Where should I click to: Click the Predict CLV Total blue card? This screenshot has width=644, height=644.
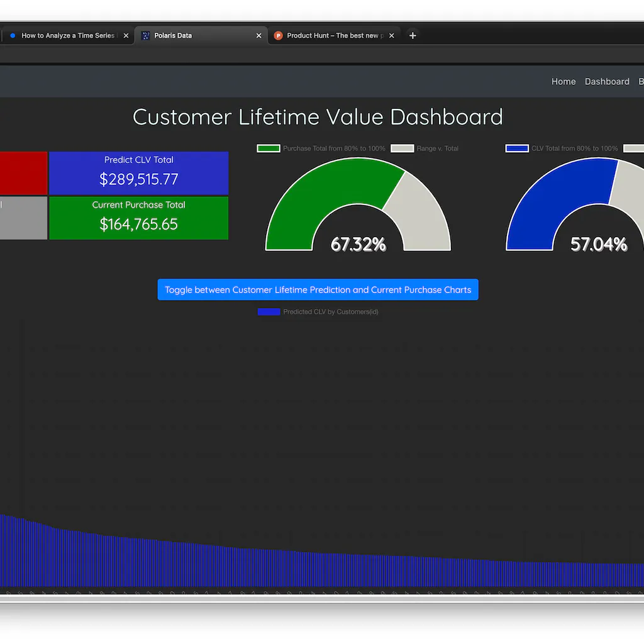pyautogui.click(x=138, y=172)
